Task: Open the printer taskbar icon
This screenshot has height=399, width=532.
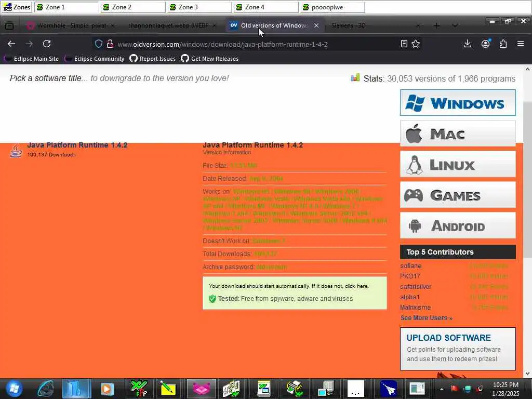Action: (295, 389)
